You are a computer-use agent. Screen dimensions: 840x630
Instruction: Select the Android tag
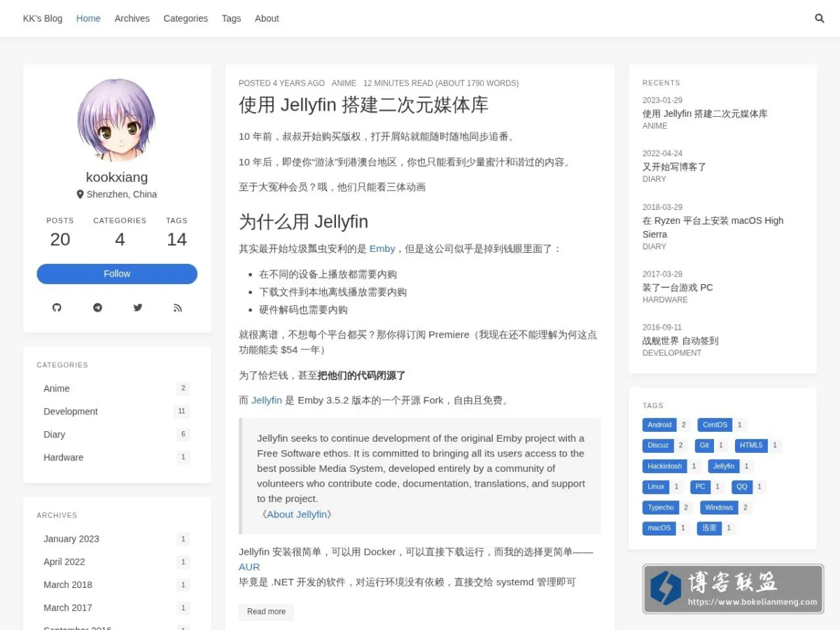[x=659, y=425]
